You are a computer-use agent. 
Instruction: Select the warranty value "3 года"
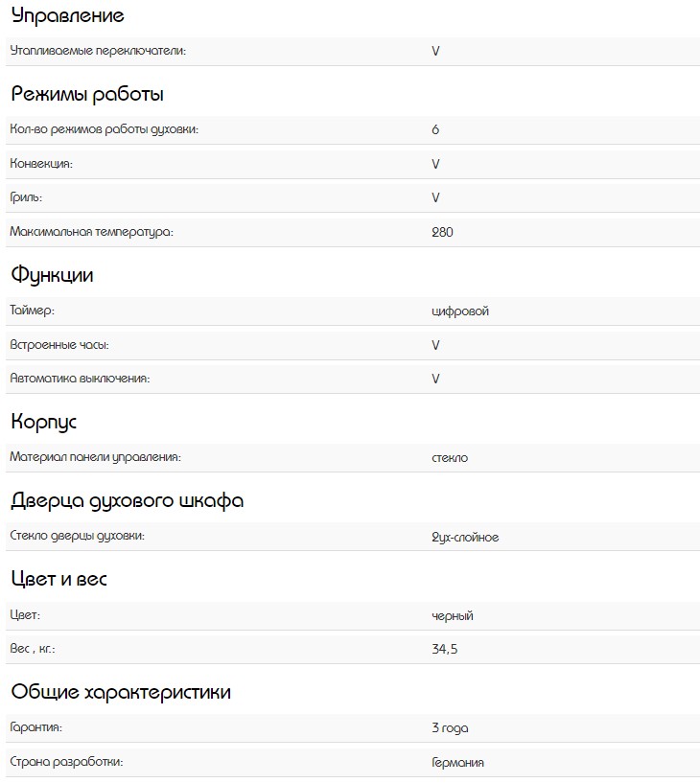coord(450,728)
